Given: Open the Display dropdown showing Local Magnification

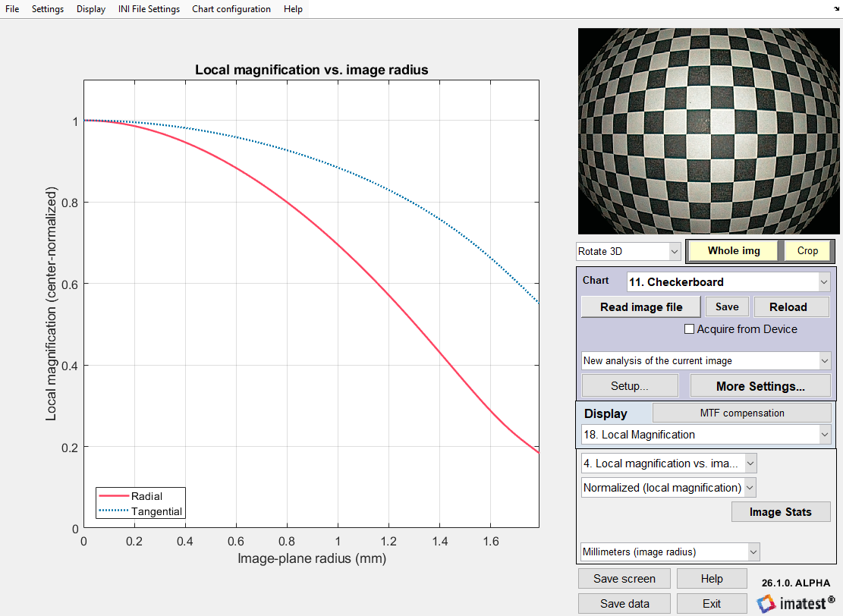Looking at the screenshot, I should coord(706,435).
